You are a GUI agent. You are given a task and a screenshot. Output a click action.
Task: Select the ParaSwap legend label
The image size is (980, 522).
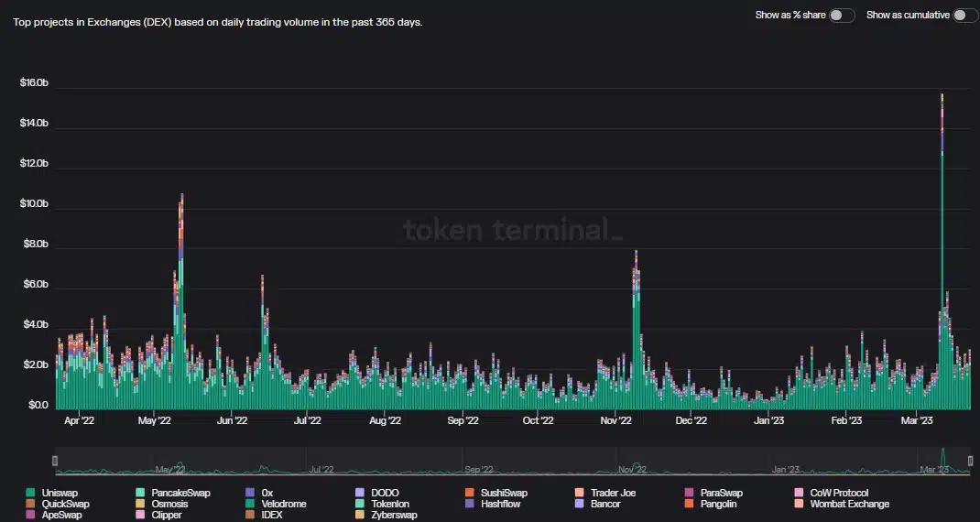pyautogui.click(x=721, y=493)
